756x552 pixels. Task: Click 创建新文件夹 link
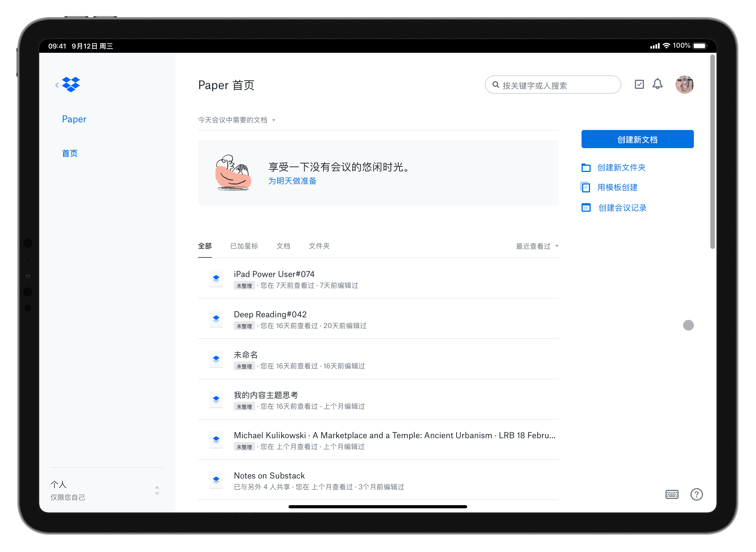(x=622, y=168)
